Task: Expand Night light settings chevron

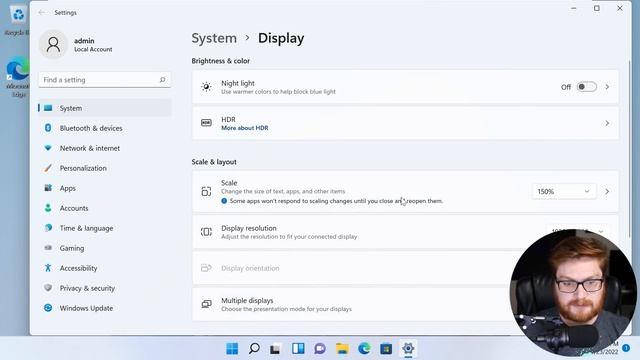Action: pos(607,87)
